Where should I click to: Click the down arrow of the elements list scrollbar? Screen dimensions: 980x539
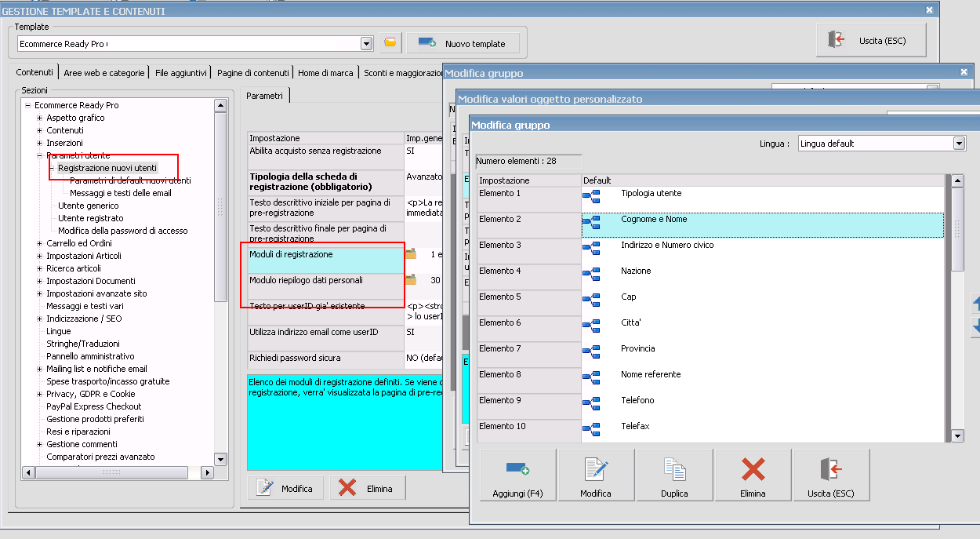point(956,435)
